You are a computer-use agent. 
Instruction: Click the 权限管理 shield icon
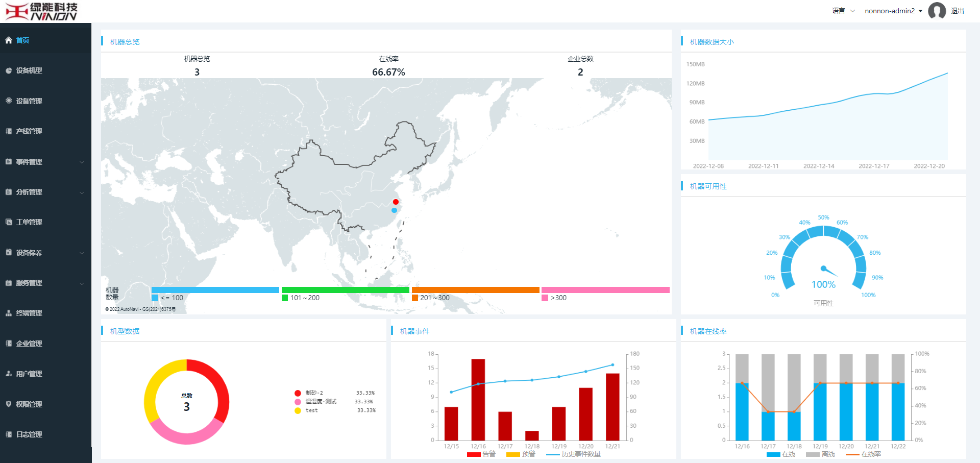click(9, 404)
